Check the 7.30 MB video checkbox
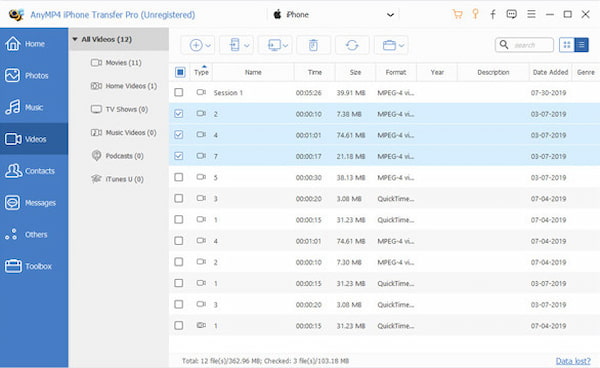The image size is (600, 368). [x=179, y=262]
